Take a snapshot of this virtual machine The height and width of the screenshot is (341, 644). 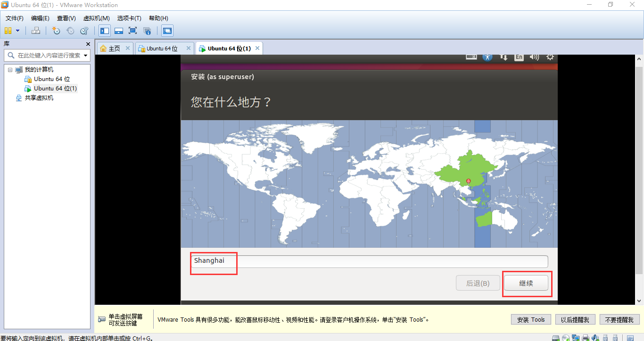pos(56,31)
